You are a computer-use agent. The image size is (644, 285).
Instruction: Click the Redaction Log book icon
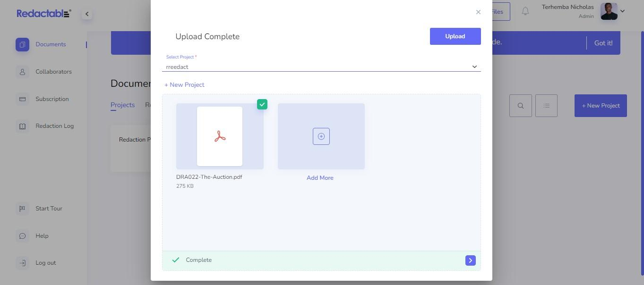(x=22, y=126)
